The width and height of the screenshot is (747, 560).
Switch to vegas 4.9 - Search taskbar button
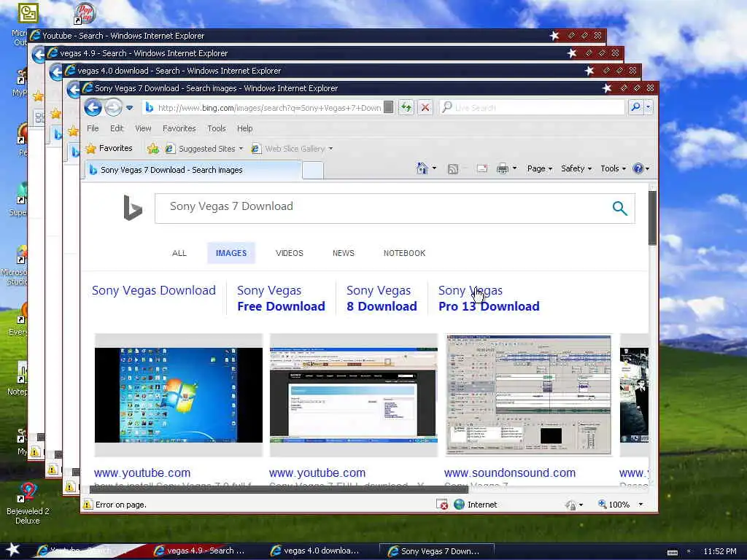tap(200, 551)
